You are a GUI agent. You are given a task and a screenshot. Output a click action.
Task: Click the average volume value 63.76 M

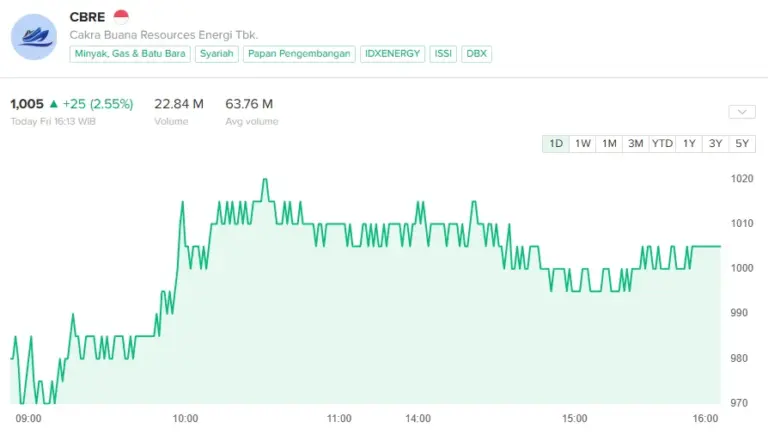click(x=249, y=104)
